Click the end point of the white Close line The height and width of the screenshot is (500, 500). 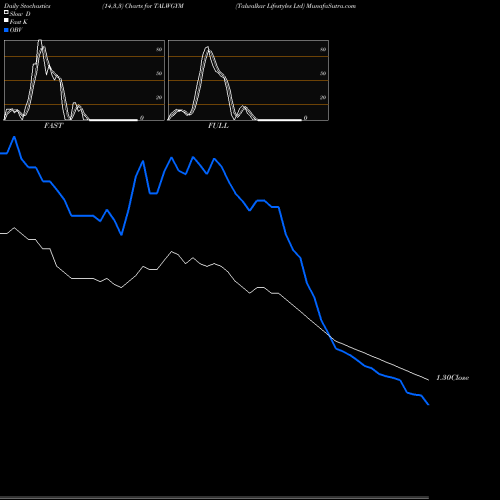pos(428,380)
